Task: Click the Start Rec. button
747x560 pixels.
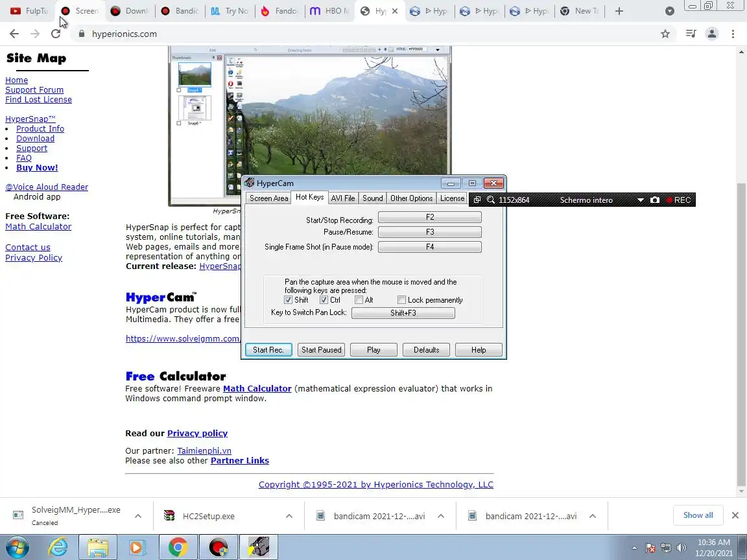Action: (x=268, y=350)
